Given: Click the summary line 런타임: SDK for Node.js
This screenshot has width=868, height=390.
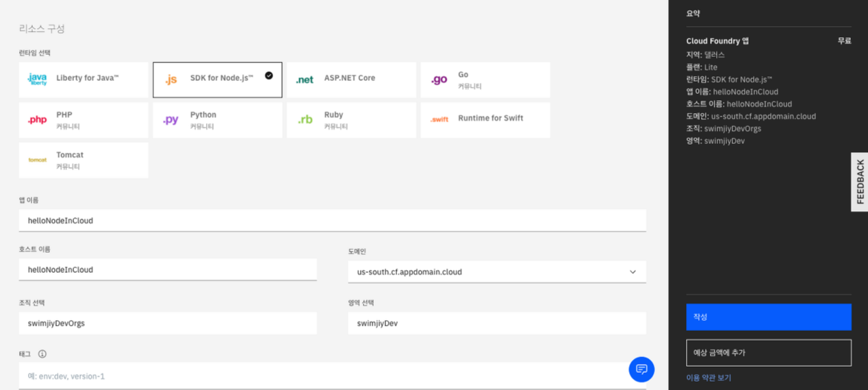Looking at the screenshot, I should (x=729, y=80).
